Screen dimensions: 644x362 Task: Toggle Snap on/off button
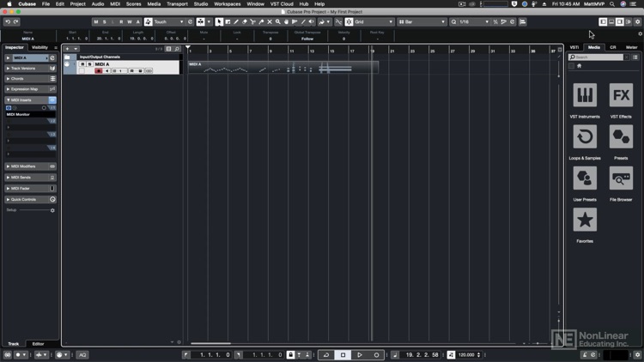point(349,21)
